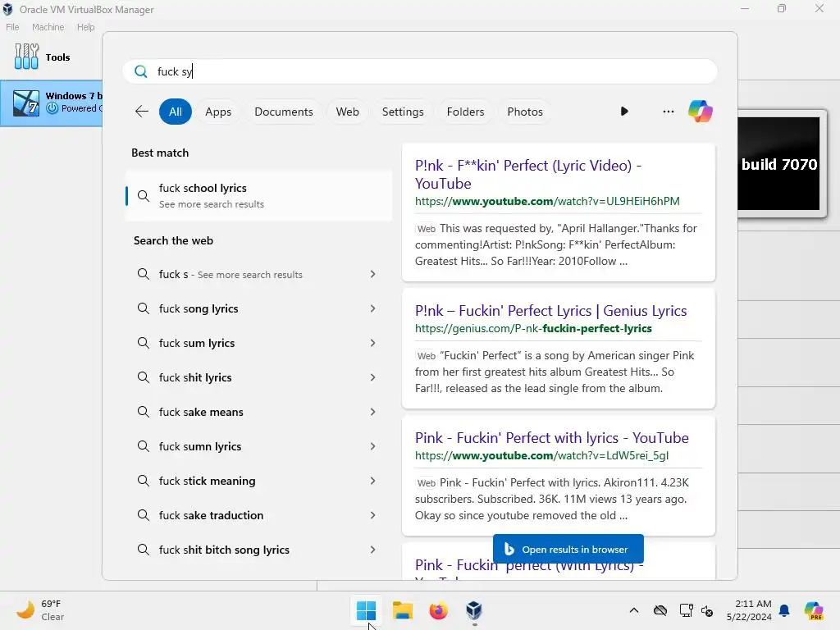
Task: Open the Machine menu in VirtualBox
Action: pyautogui.click(x=48, y=27)
